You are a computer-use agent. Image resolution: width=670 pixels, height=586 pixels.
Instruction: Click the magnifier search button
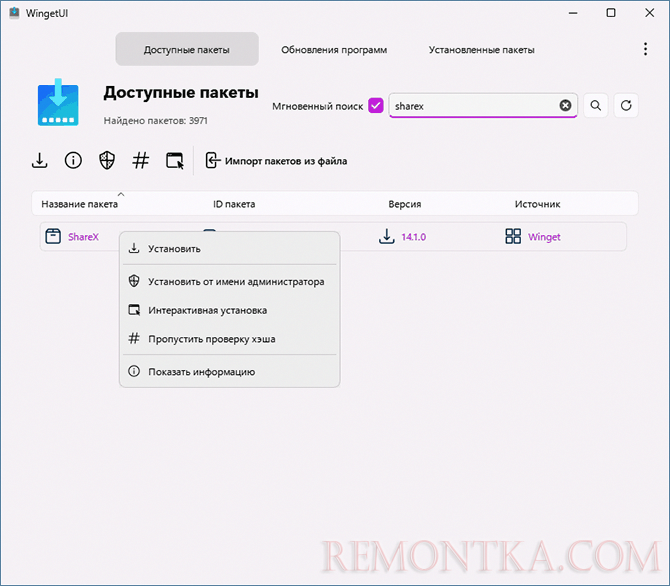[596, 106]
